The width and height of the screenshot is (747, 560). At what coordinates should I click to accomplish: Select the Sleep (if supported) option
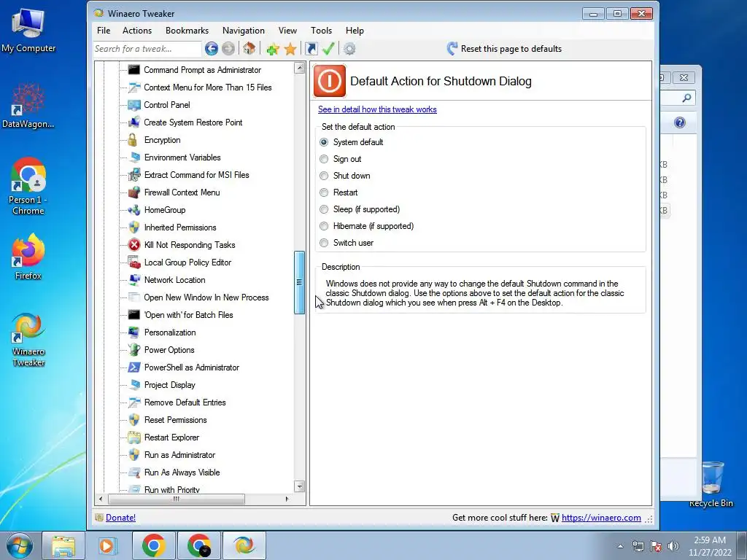(x=324, y=209)
